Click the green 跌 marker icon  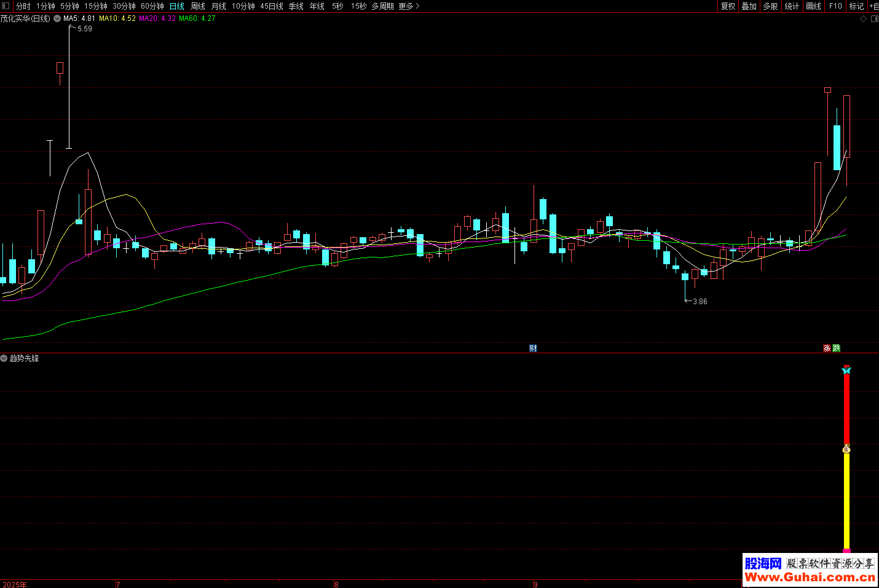pyautogui.click(x=836, y=348)
